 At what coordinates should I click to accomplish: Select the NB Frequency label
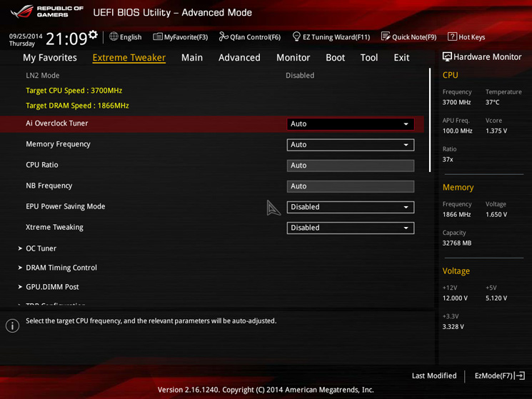[49, 186]
